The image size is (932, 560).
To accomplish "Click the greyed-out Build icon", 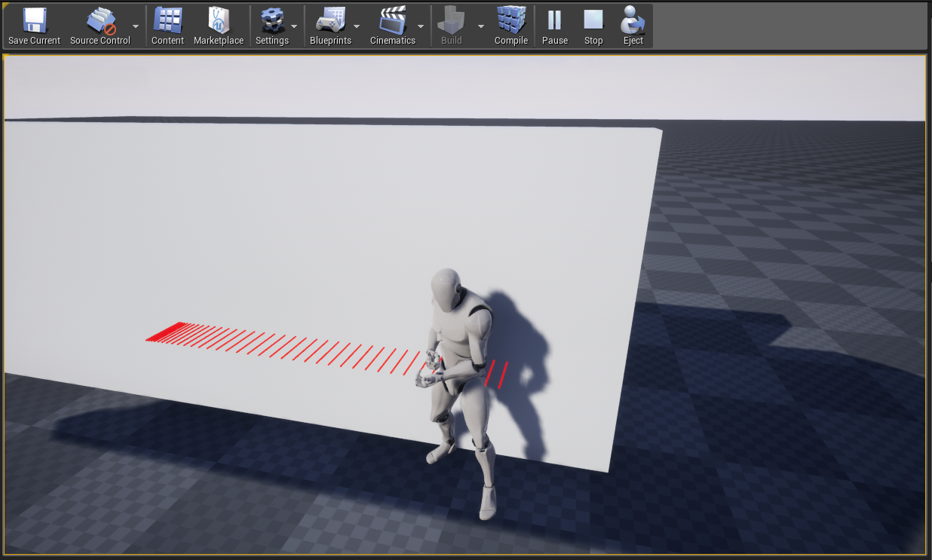I will pyautogui.click(x=451, y=21).
